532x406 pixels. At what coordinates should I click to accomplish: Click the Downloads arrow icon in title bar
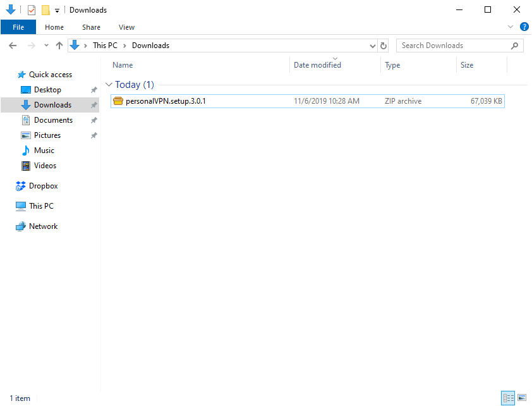11,10
